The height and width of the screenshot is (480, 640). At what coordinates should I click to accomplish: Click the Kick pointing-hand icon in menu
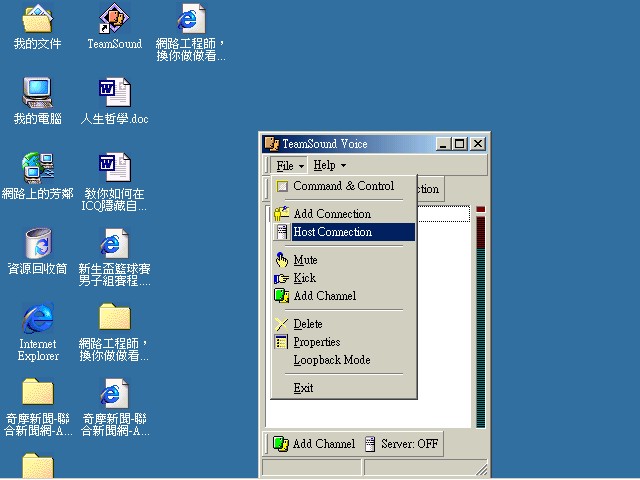(281, 278)
